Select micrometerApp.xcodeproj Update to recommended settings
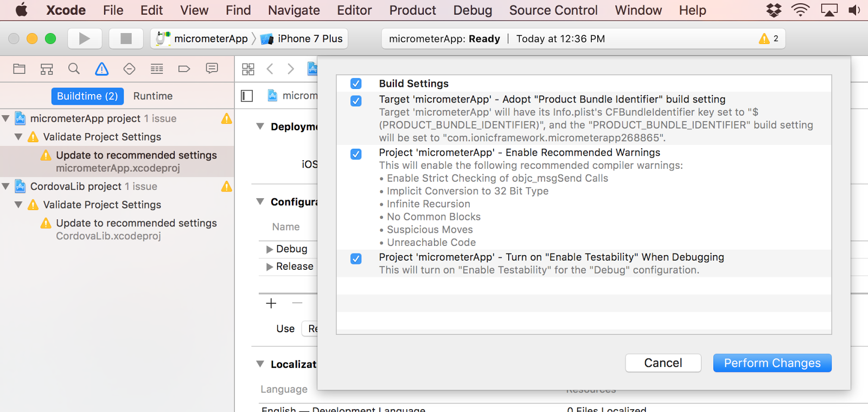The height and width of the screenshot is (412, 868). pos(117,161)
